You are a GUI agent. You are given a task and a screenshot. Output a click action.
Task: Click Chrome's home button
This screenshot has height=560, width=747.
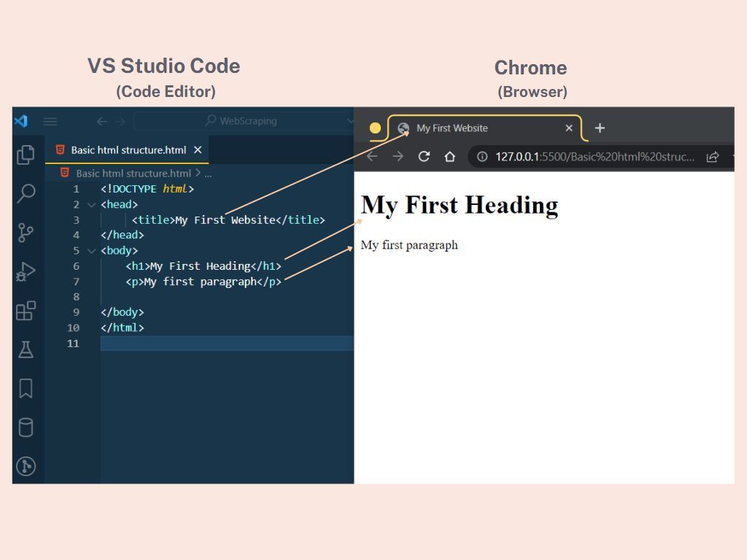tap(450, 156)
